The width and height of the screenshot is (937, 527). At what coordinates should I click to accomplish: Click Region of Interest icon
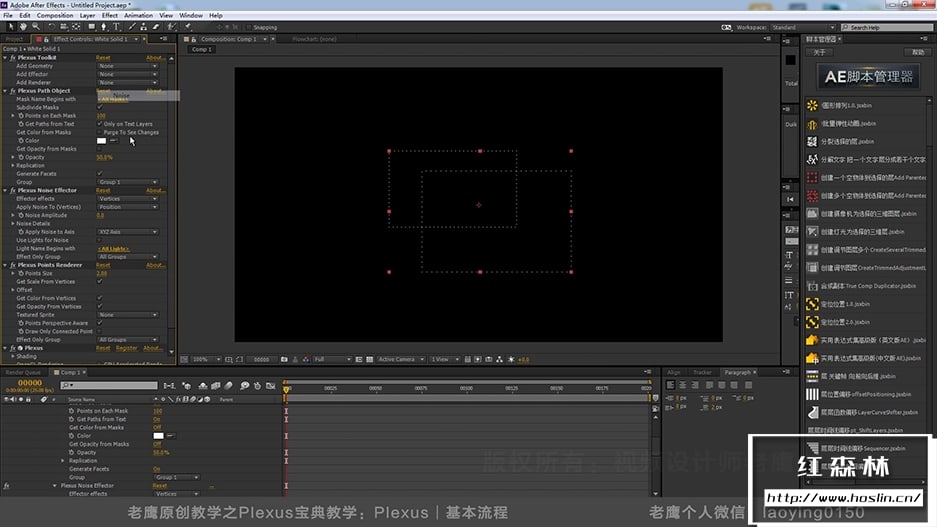click(x=359, y=360)
